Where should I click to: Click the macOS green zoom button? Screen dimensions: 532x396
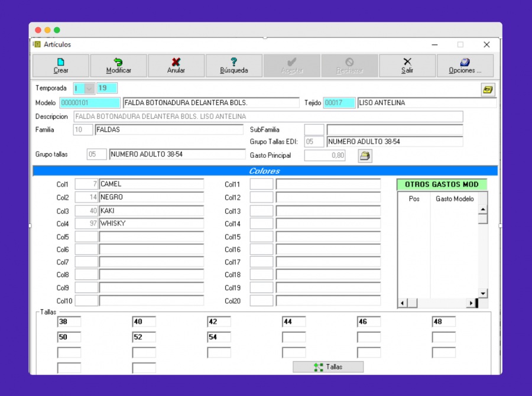pyautogui.click(x=57, y=30)
